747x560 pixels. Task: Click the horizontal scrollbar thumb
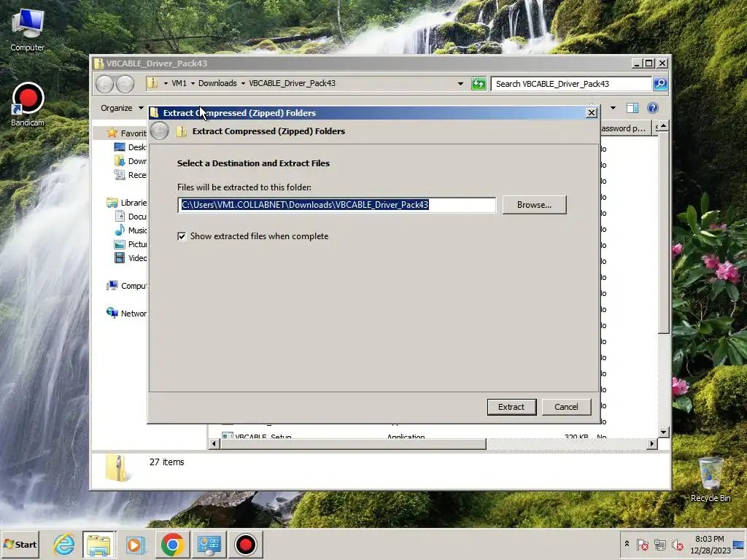[x=352, y=443]
